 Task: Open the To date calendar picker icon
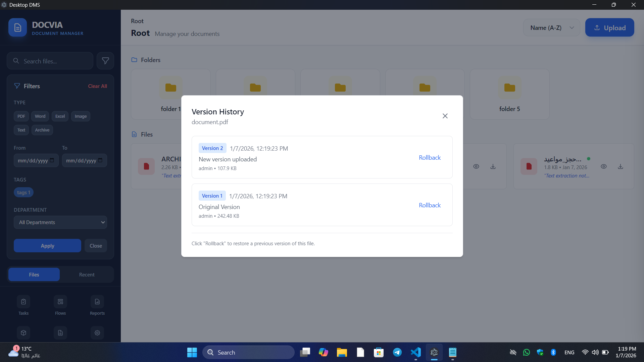pos(100,160)
